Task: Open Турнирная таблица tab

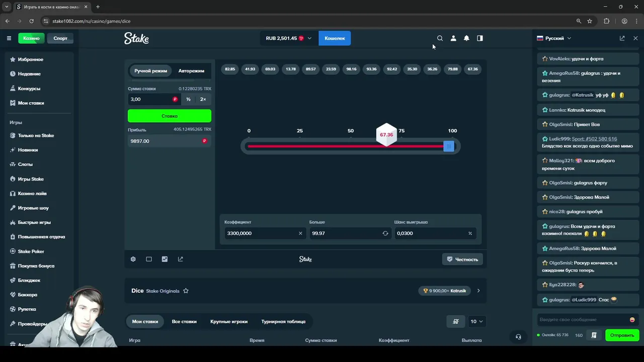Action: click(283, 321)
